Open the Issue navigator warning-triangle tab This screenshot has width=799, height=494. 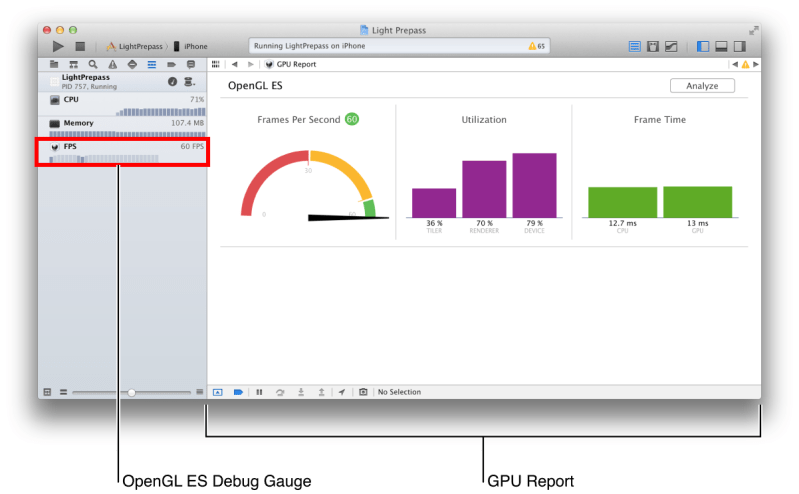coord(113,64)
